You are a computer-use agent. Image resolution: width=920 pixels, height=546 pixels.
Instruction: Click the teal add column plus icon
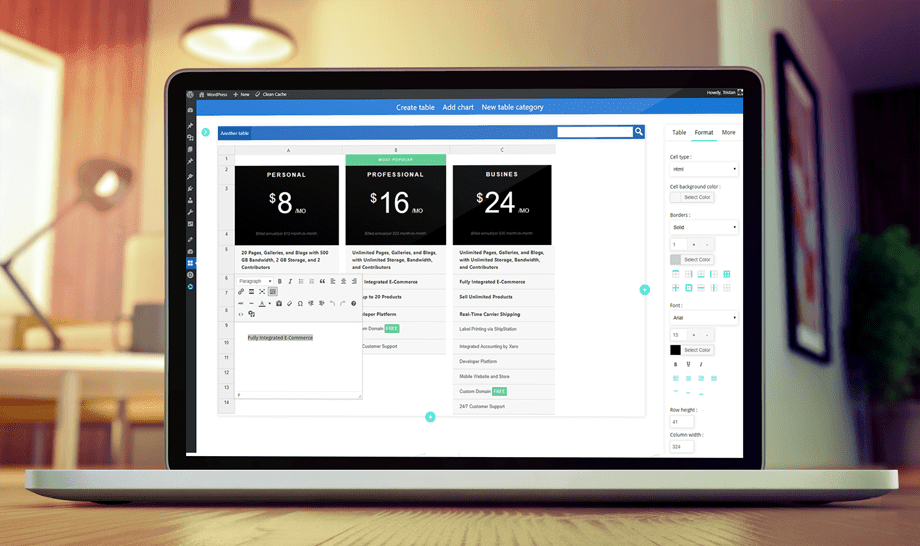pos(644,290)
